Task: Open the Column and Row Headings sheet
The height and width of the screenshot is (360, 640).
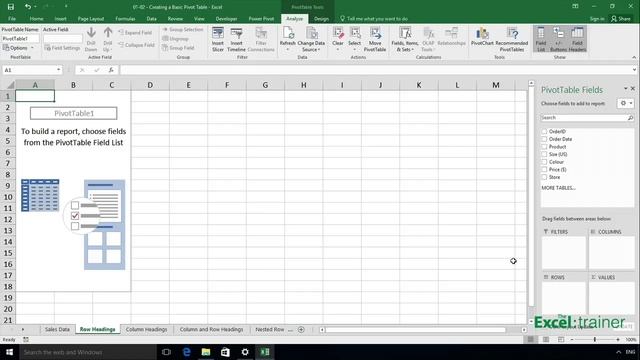Action: click(x=211, y=329)
